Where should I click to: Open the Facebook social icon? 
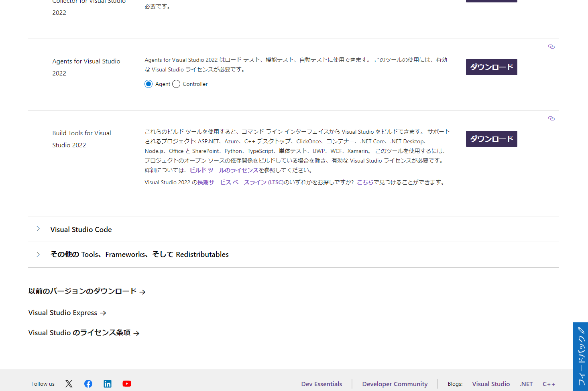click(x=88, y=384)
